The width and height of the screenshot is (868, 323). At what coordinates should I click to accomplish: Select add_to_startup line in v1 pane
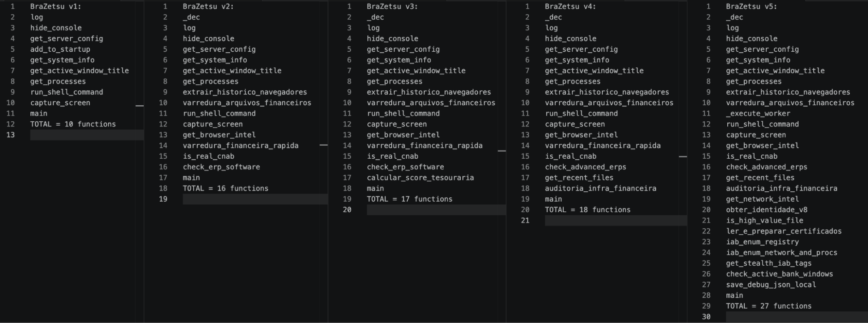tap(60, 49)
